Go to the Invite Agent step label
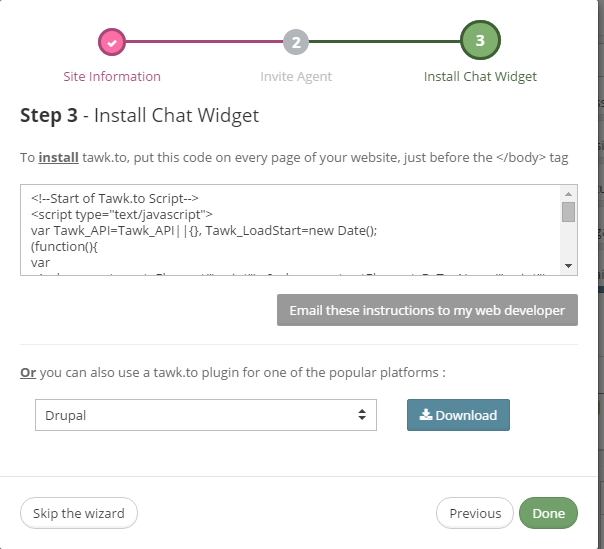This screenshot has height=549, width=604. coord(296,76)
